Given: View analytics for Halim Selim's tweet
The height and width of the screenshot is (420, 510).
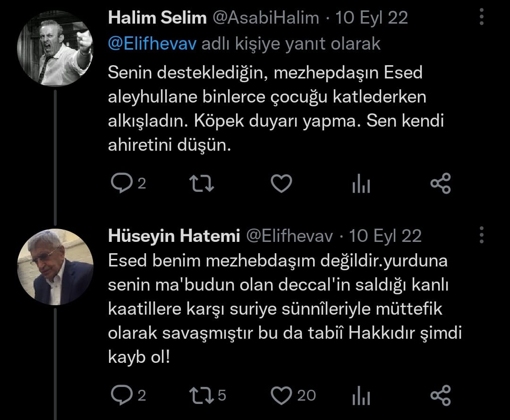Looking at the screenshot, I should 361,185.
